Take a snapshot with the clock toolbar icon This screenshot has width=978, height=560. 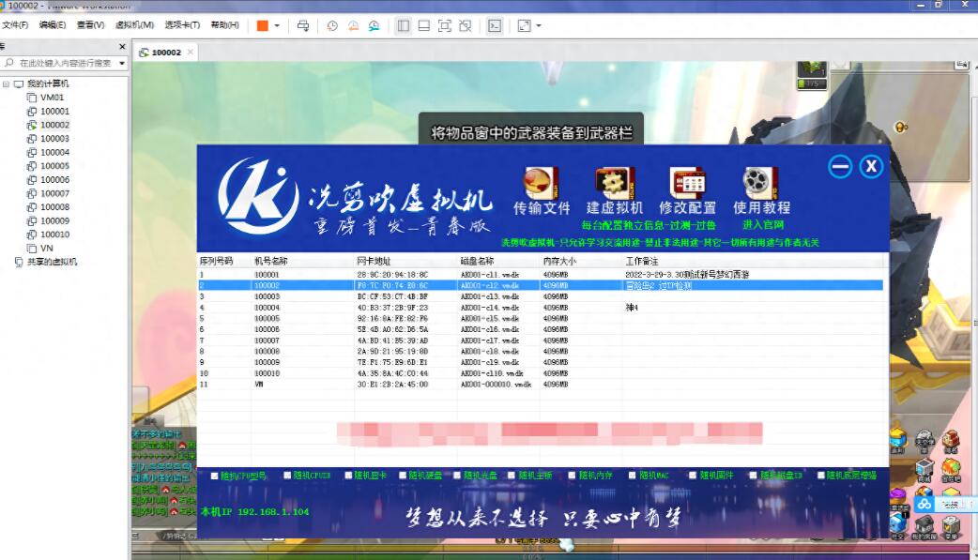[x=332, y=25]
